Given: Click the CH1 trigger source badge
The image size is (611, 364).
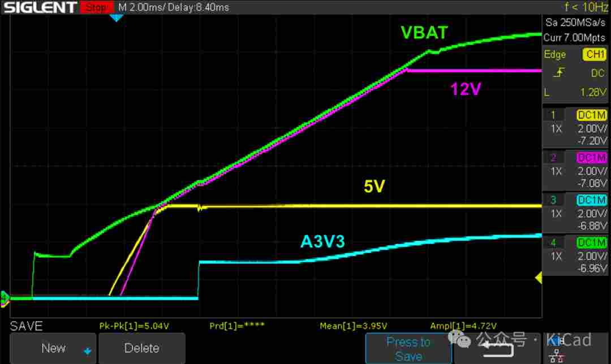Looking at the screenshot, I should 593,55.
